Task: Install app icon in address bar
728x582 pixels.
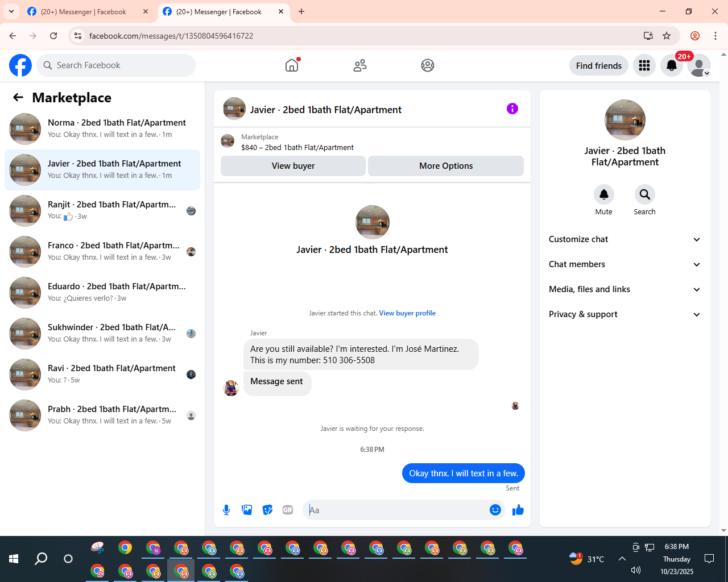Action: (x=648, y=36)
